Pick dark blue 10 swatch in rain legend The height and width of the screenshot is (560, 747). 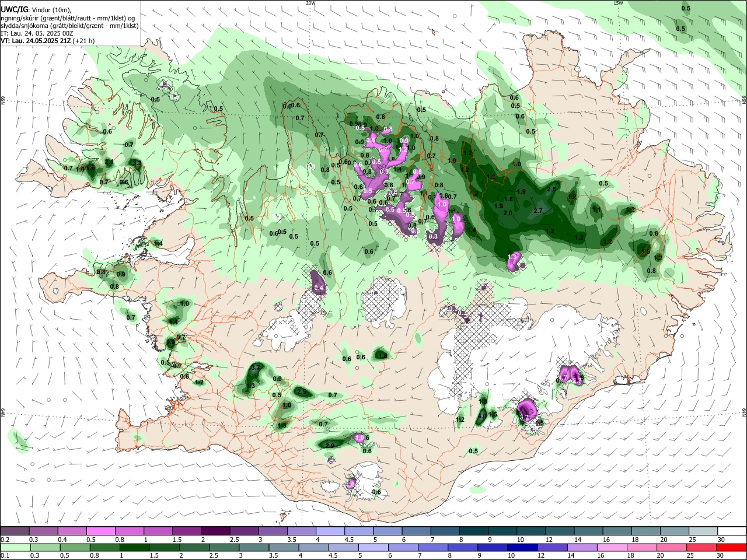click(x=522, y=547)
